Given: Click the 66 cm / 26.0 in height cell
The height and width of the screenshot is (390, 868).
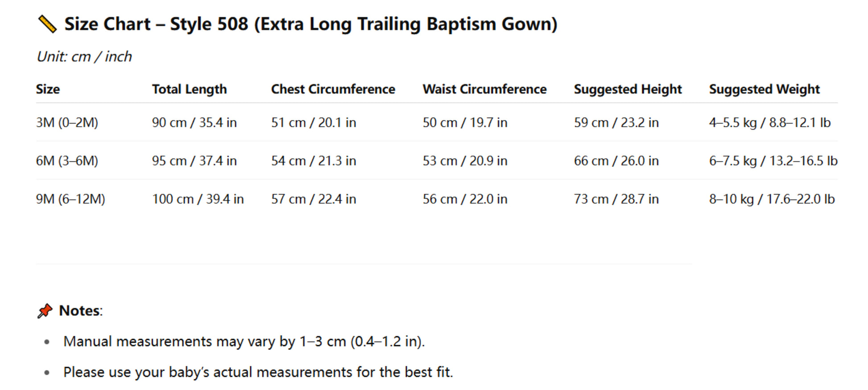Looking at the screenshot, I should coord(616,161).
